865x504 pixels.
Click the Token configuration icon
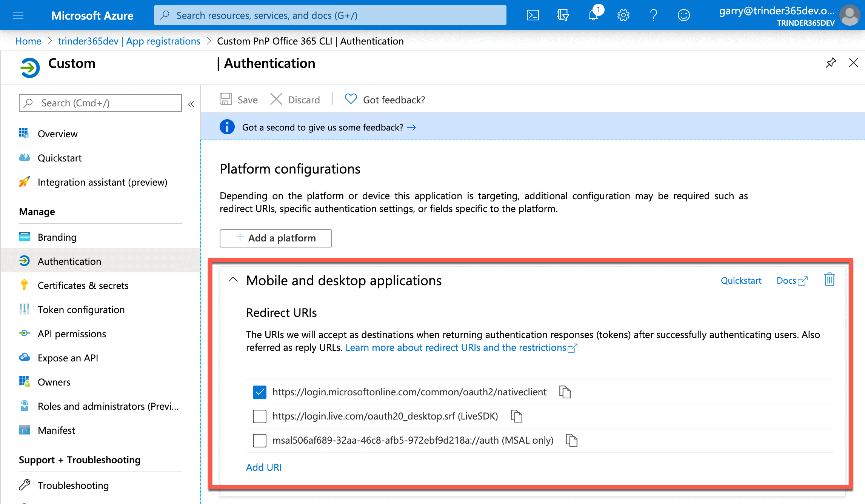24,309
